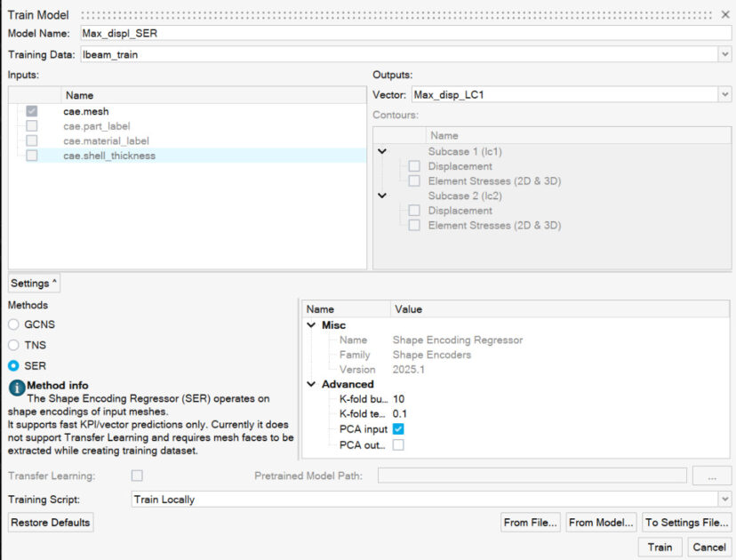Viewport: 736px width, 560px height.
Task: Enable the PCA output checkbox
Action: point(398,444)
